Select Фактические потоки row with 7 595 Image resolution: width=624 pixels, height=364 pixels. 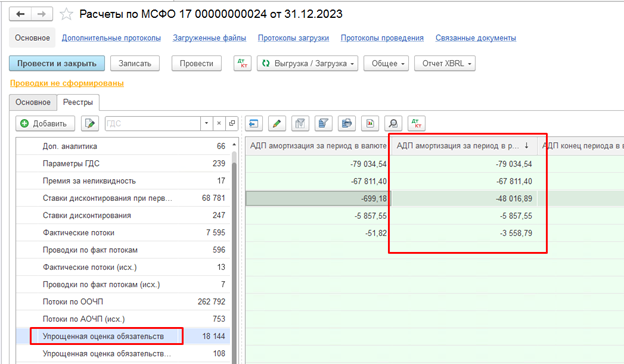click(x=123, y=232)
